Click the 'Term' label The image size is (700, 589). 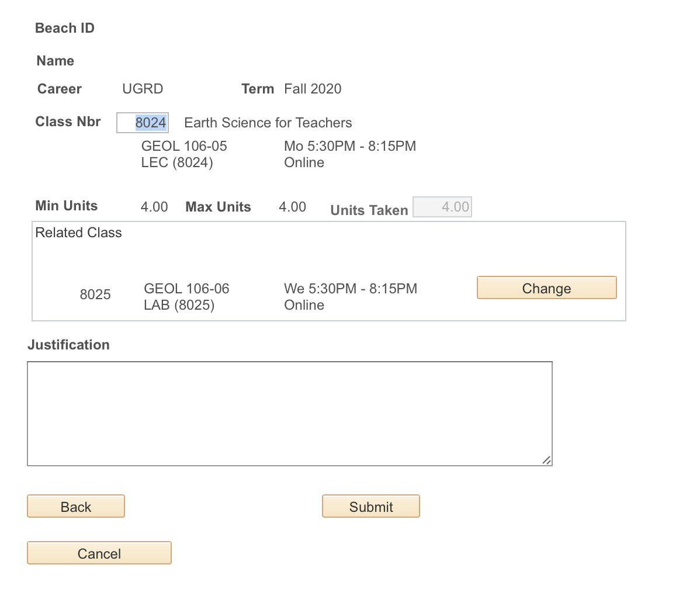pyautogui.click(x=258, y=89)
